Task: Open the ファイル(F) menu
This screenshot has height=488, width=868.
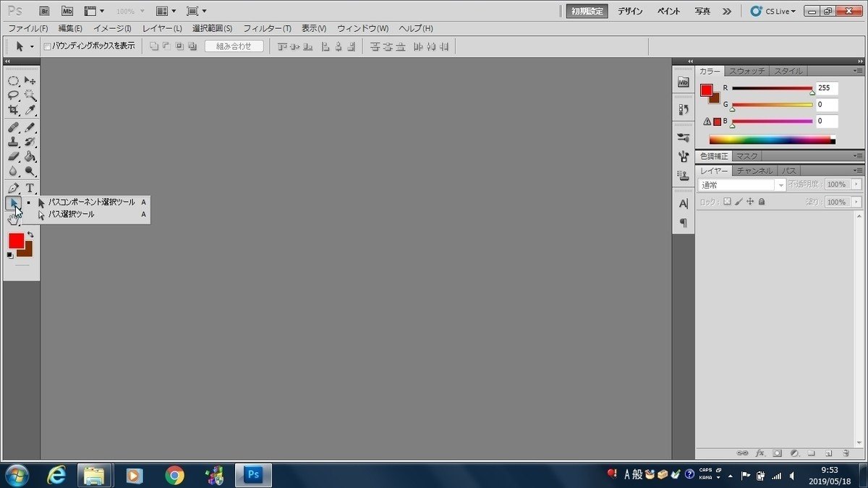Action: pos(27,28)
